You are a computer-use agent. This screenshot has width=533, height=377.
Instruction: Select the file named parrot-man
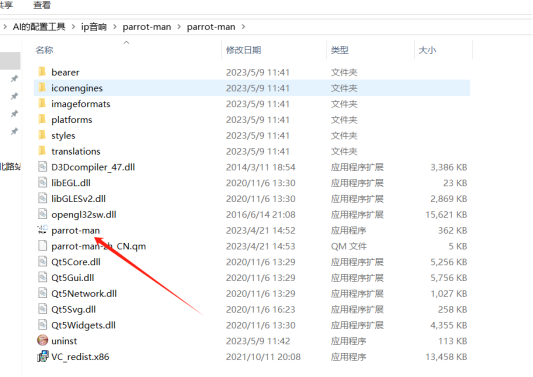[x=75, y=230]
